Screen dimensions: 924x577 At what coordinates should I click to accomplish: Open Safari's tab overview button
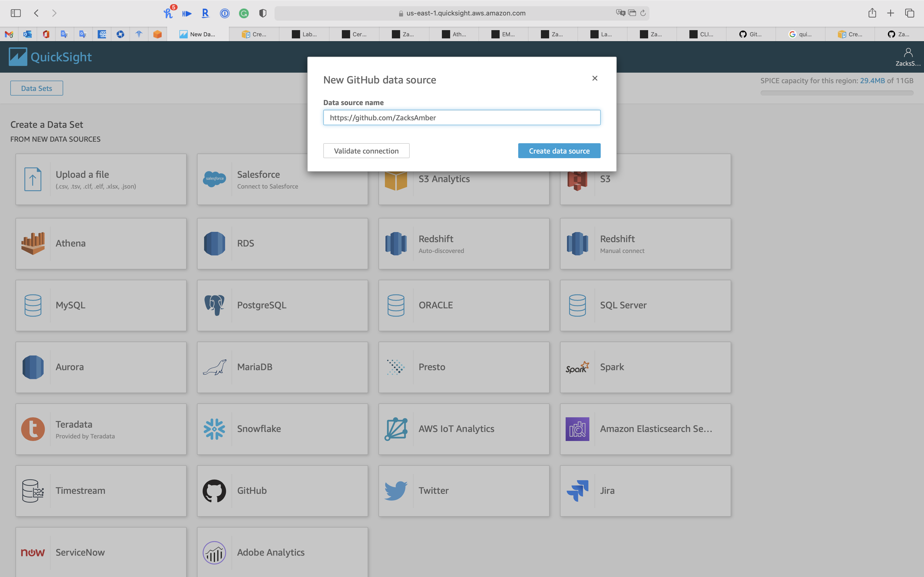[x=910, y=13]
